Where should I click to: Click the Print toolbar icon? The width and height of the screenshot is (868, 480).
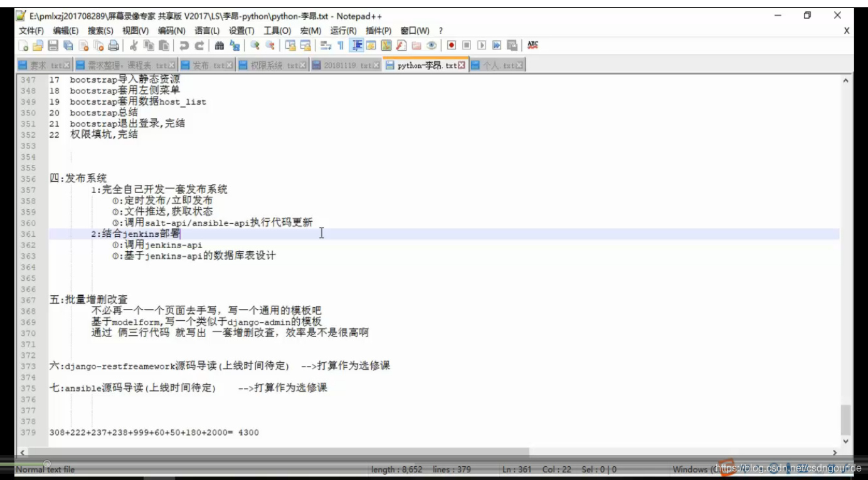[114, 45]
